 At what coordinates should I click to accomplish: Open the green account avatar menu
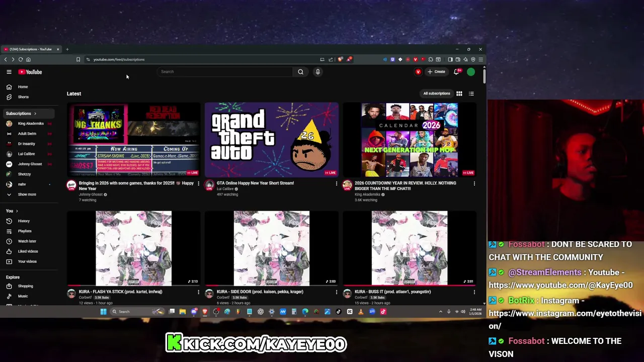pyautogui.click(x=471, y=72)
